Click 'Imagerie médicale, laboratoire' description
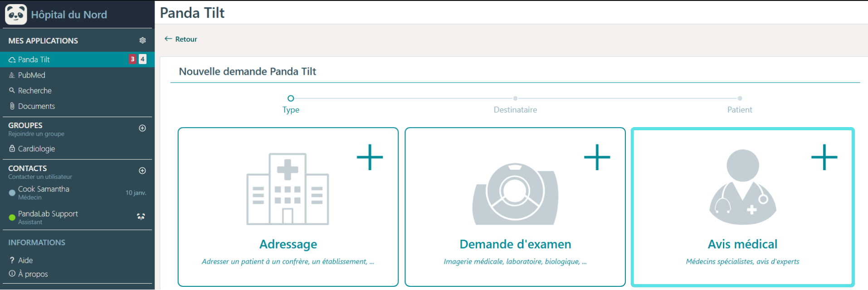 click(x=515, y=261)
